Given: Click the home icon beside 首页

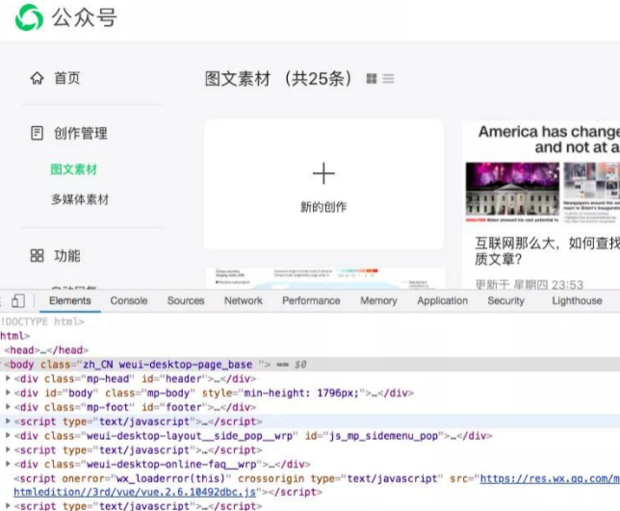Looking at the screenshot, I should click(x=37, y=78).
